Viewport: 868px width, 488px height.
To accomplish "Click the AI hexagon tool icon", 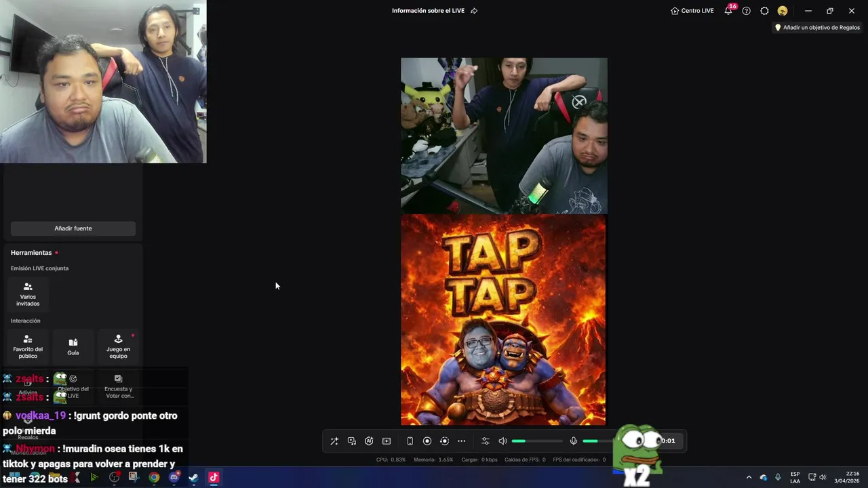I will (x=369, y=441).
